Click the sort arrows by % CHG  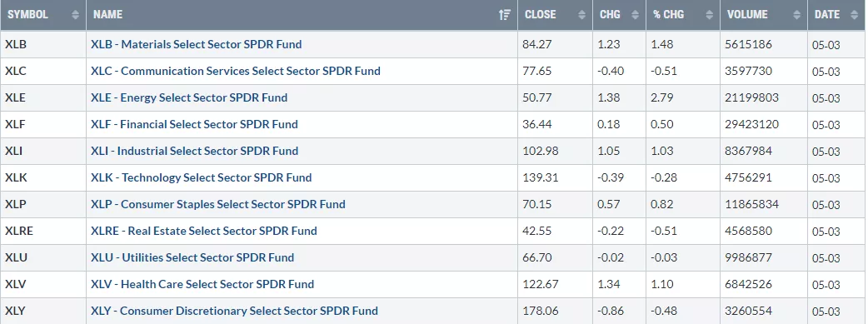coord(709,15)
